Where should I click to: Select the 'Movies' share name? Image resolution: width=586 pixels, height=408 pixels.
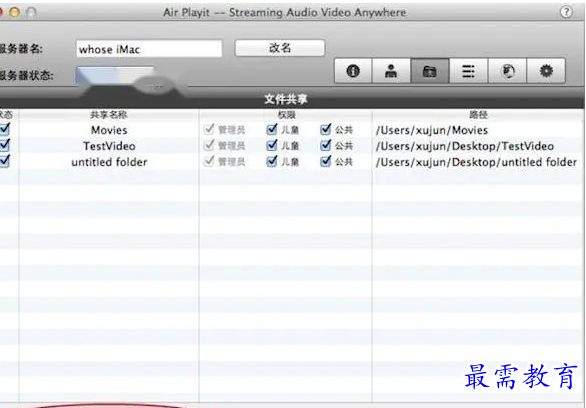[109, 130]
